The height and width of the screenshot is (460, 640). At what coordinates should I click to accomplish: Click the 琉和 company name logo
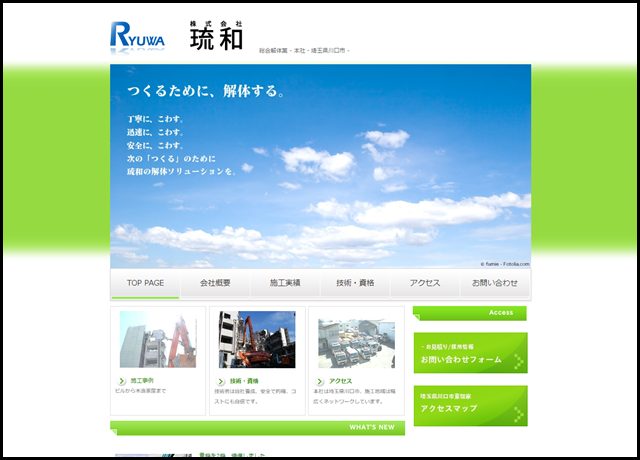click(216, 36)
